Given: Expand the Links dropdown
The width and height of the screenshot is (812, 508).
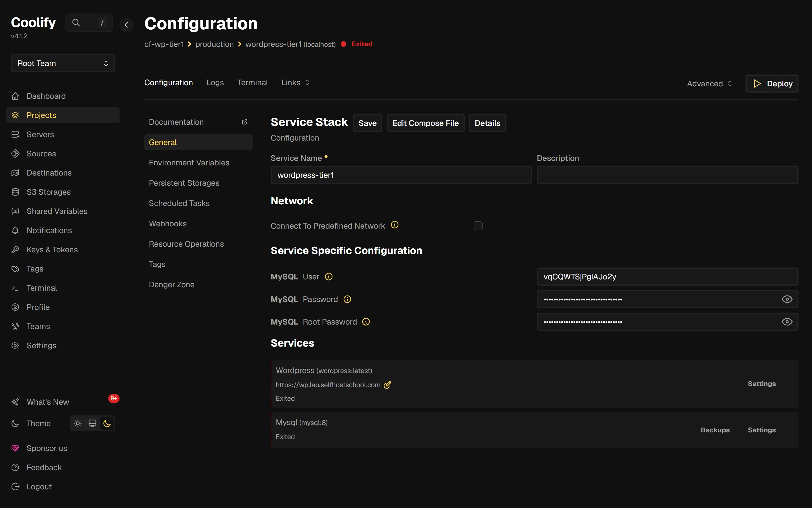Looking at the screenshot, I should tap(295, 83).
